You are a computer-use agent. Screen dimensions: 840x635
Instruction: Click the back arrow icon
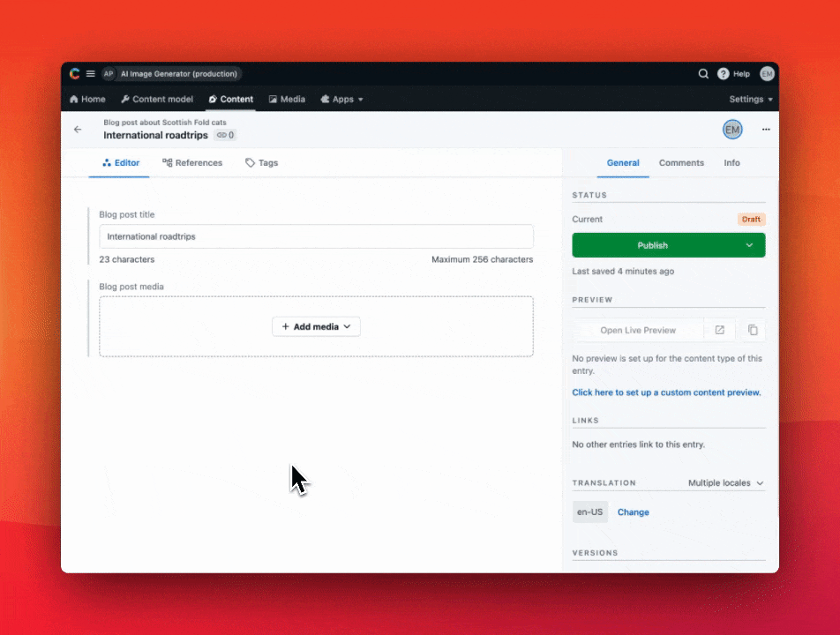point(78,130)
